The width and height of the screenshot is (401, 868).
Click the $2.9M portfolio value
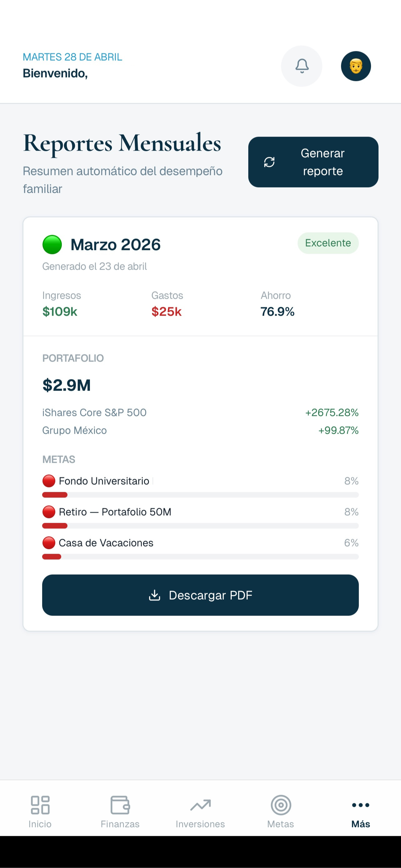coord(67,385)
